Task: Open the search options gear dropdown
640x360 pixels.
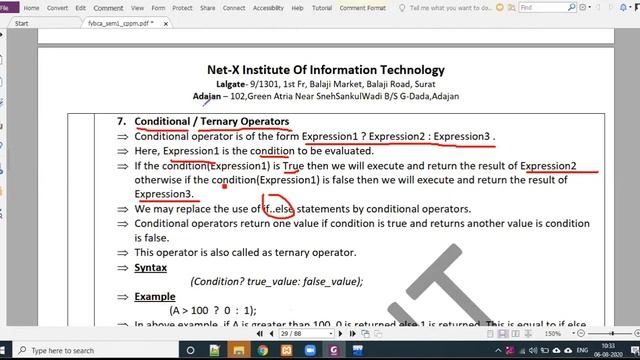Action: 585,7
